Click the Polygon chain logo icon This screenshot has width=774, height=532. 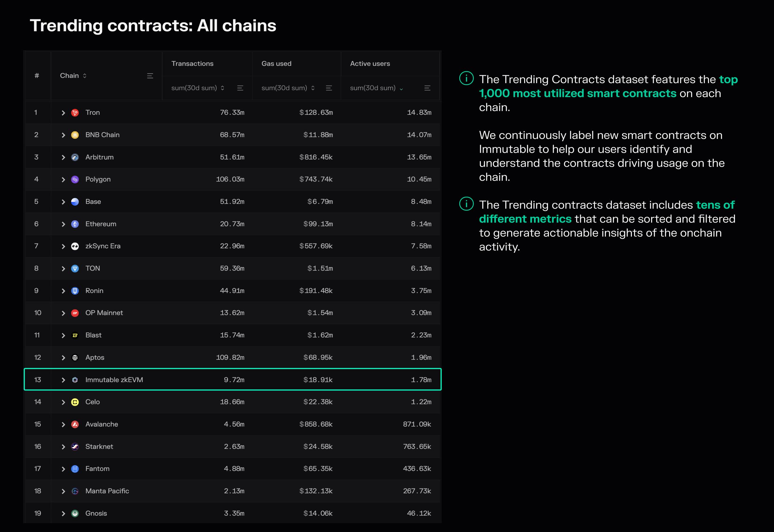pyautogui.click(x=75, y=180)
